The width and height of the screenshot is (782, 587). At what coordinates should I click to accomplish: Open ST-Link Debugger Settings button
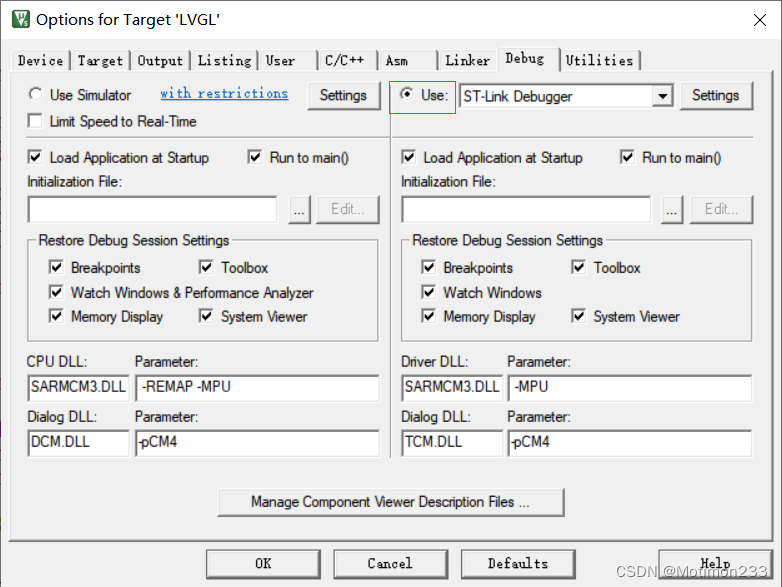pyautogui.click(x=716, y=95)
